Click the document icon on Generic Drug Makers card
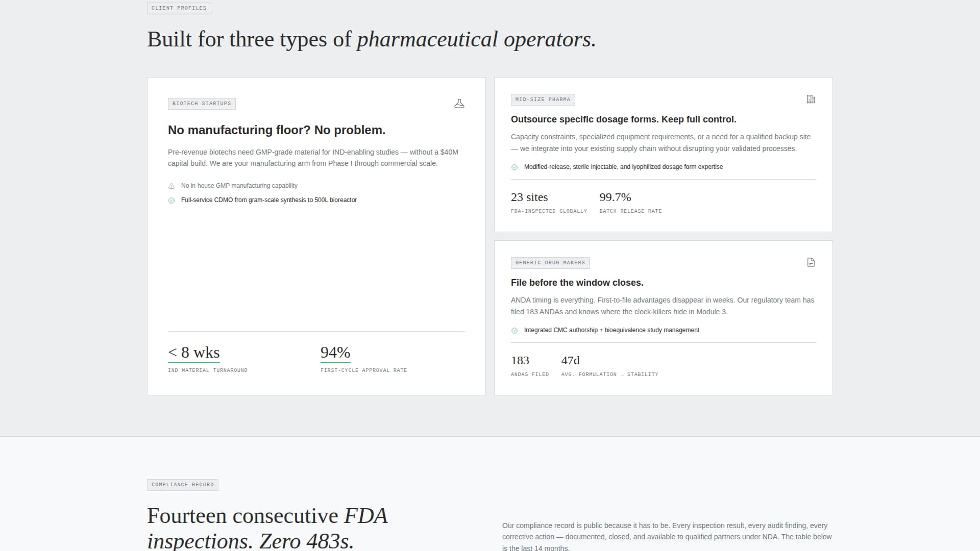This screenshot has height=551, width=980. (811, 262)
